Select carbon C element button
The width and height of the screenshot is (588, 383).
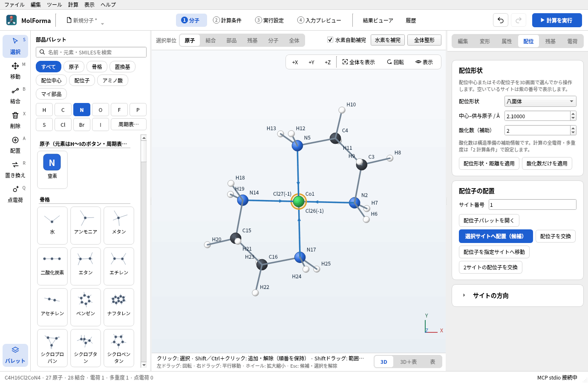pyautogui.click(x=63, y=110)
